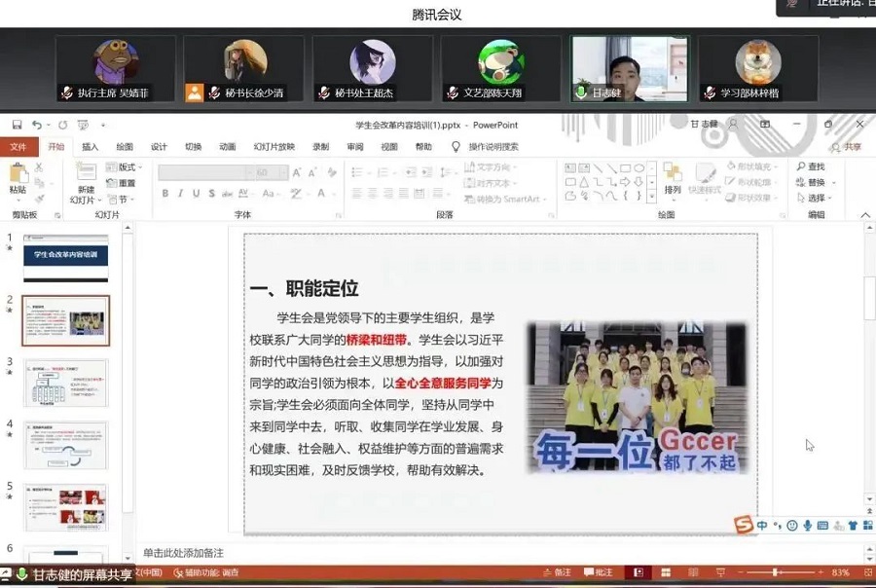The width and height of the screenshot is (876, 588).
Task: Toggle the Notes (备注) pane
Action: click(x=561, y=572)
